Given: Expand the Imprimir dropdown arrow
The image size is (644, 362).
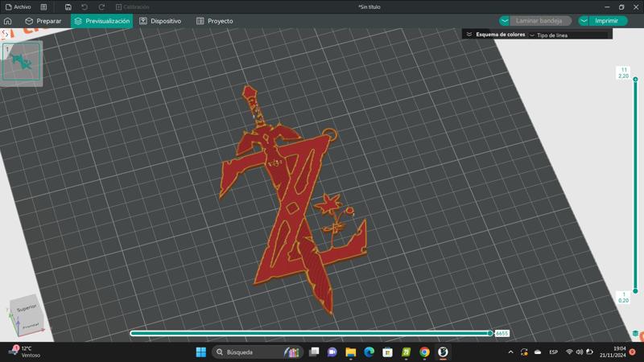Looking at the screenshot, I should 584,21.
